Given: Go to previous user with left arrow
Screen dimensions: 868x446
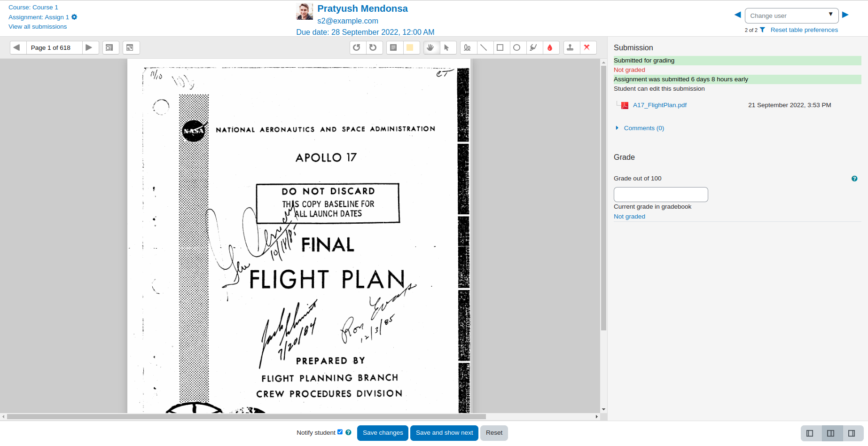Looking at the screenshot, I should point(738,15).
